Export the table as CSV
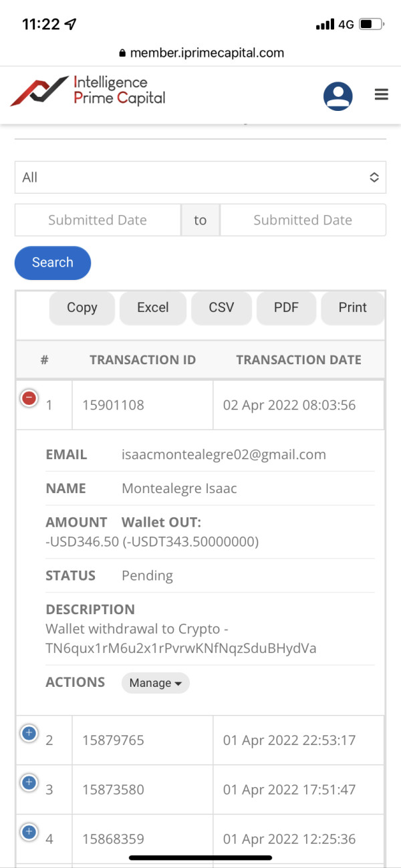The image size is (401, 868). [x=221, y=308]
